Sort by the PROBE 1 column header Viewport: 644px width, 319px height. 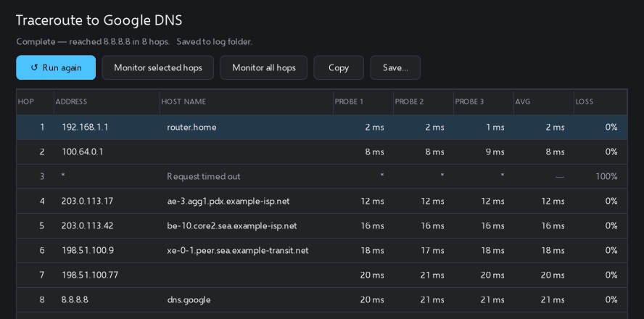point(363,101)
